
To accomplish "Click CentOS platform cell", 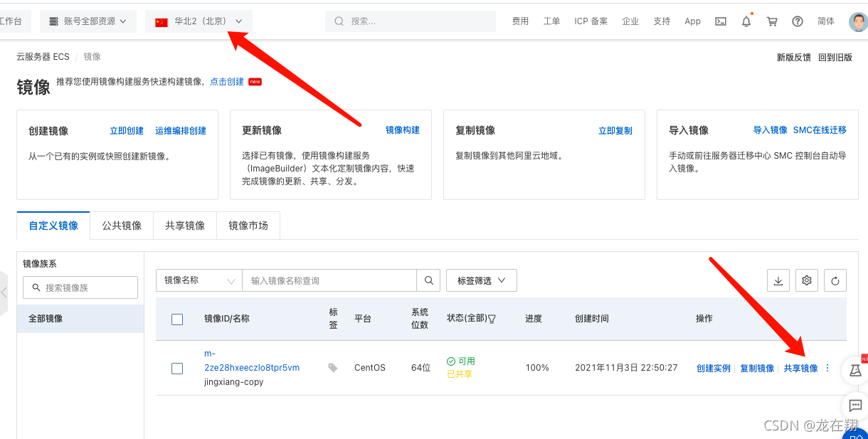I will point(370,368).
